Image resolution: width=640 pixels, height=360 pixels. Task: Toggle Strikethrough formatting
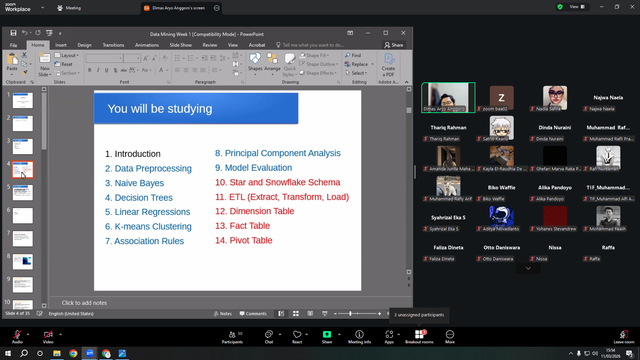pos(124,70)
